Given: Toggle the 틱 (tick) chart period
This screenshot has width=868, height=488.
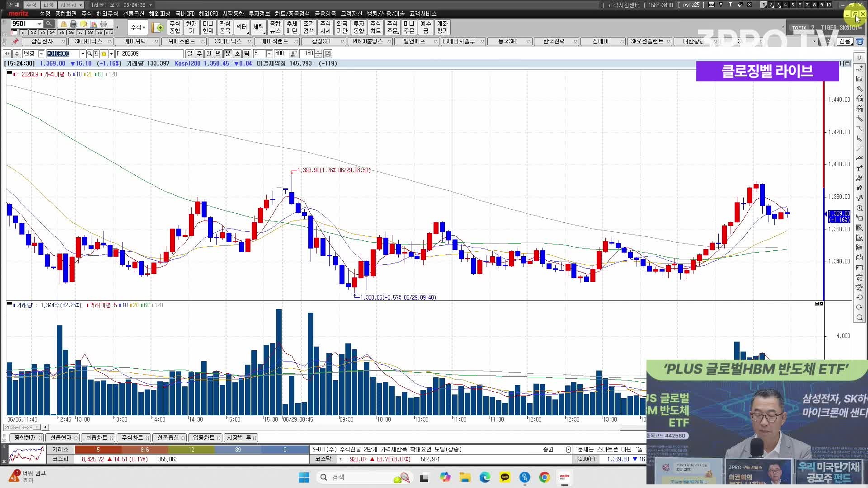Looking at the screenshot, I should (247, 53).
